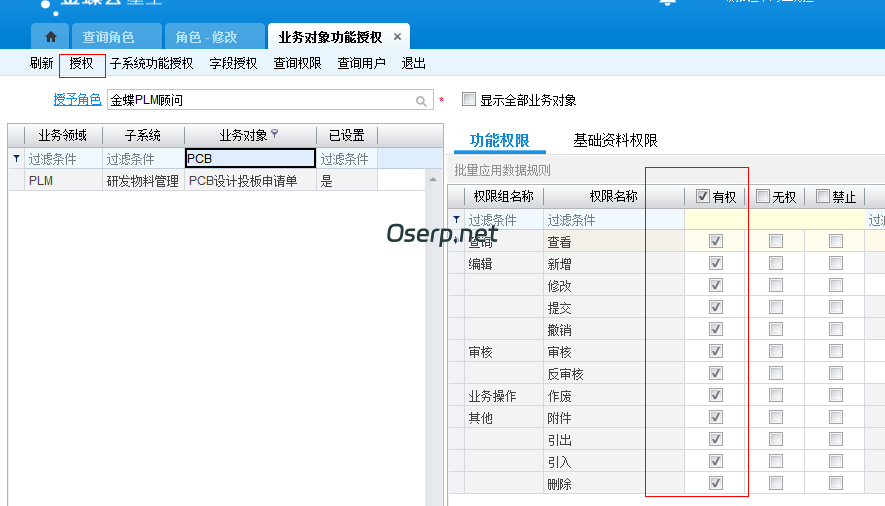
Task: Sort by the 已设置 column header
Action: click(x=347, y=135)
